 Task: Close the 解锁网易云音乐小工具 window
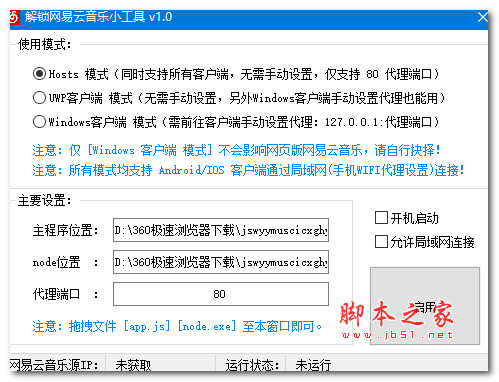pyautogui.click(x=482, y=17)
